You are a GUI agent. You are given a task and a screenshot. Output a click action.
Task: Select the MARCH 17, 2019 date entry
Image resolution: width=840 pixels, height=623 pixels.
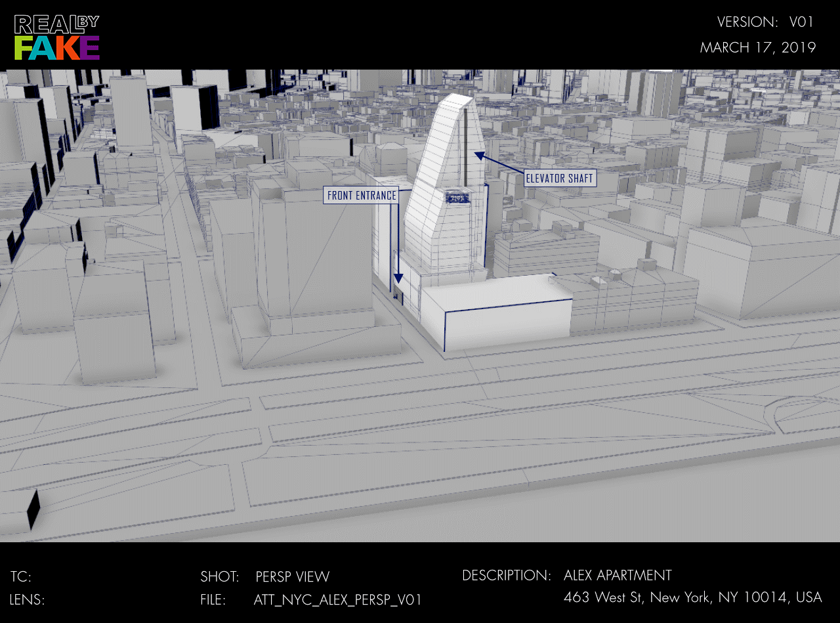coord(758,47)
